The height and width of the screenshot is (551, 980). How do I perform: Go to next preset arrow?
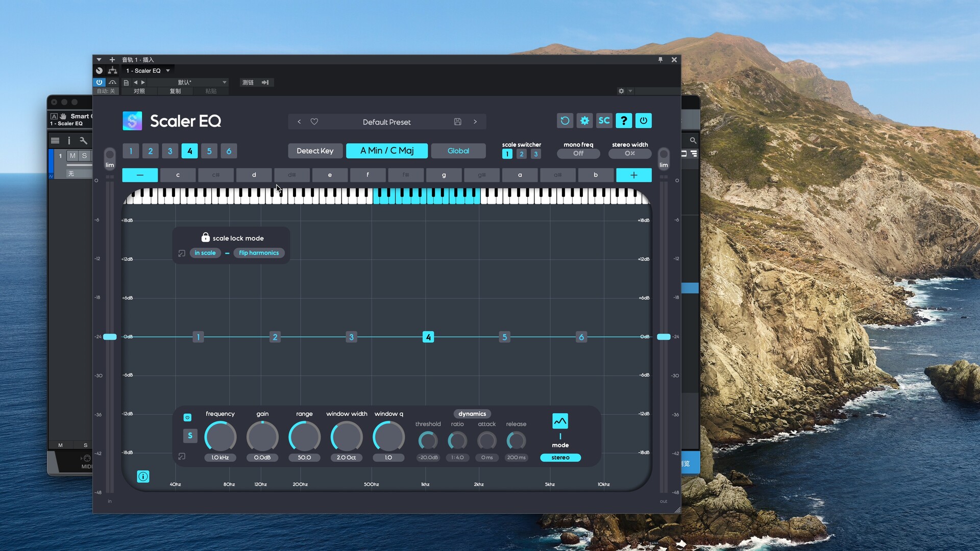coord(475,122)
